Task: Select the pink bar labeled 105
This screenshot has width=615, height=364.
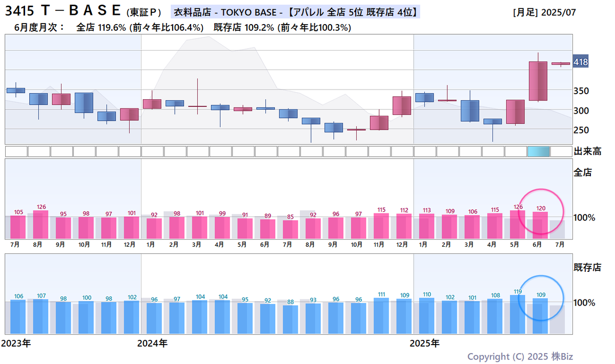Action: 18,227
